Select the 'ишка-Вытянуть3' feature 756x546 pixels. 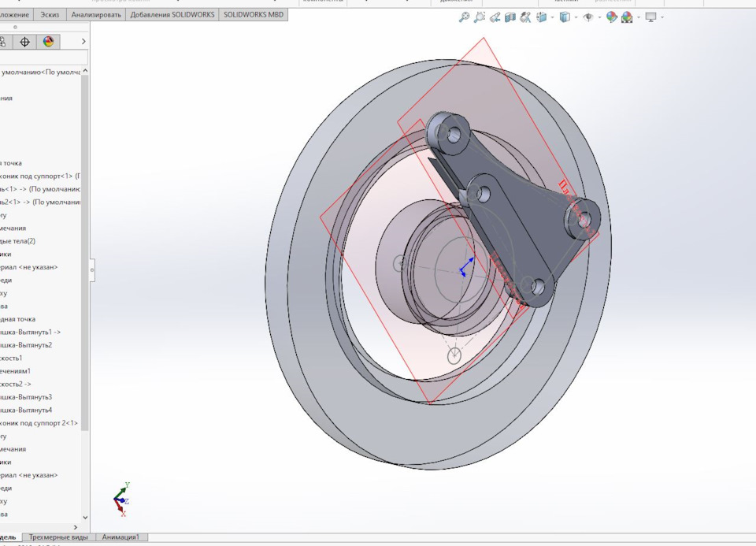26,397
